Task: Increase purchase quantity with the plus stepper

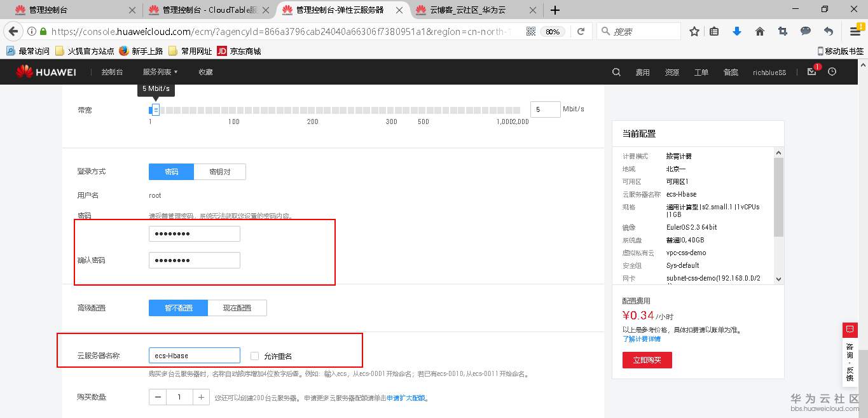Action: pos(202,396)
